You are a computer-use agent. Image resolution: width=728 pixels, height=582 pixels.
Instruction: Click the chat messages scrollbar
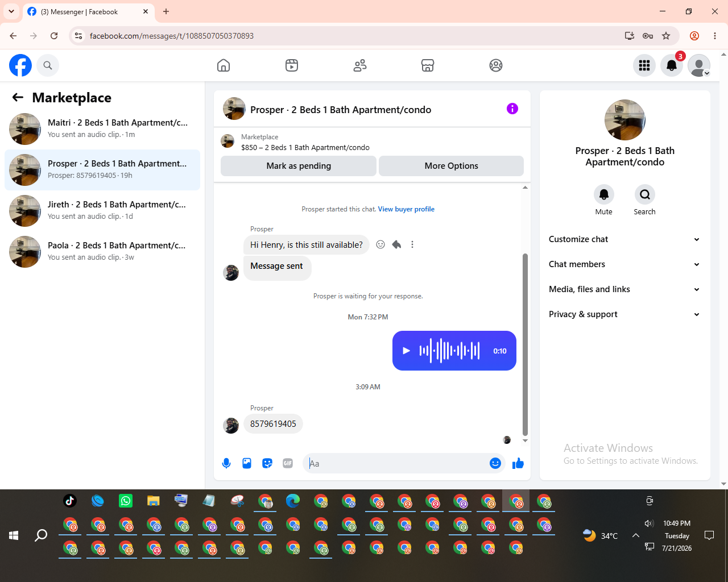coord(525,344)
